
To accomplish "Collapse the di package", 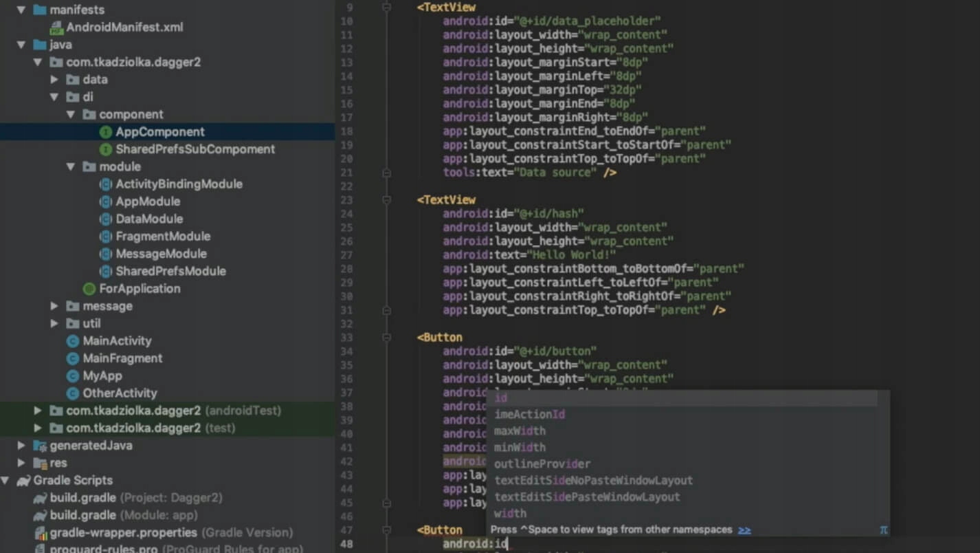I will point(54,98).
